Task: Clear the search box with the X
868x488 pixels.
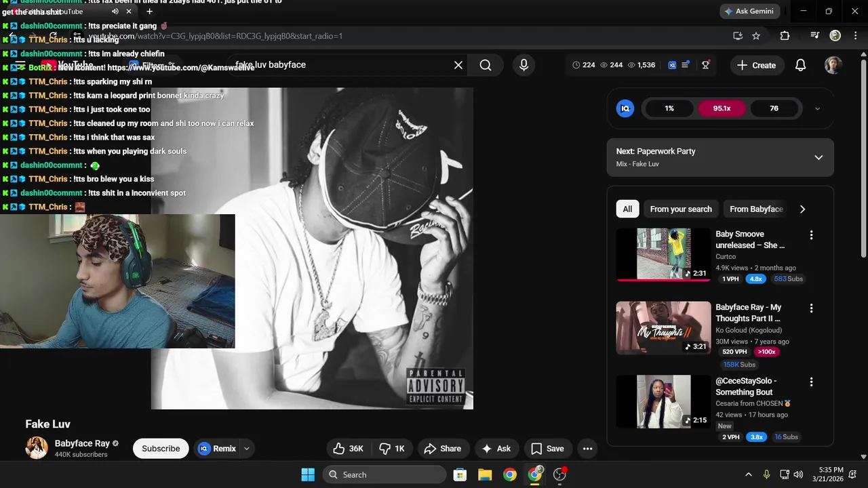Action: (458, 65)
